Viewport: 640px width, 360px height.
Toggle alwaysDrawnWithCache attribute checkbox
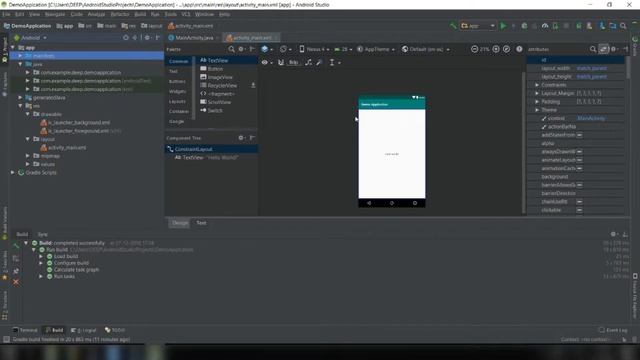pos(579,152)
